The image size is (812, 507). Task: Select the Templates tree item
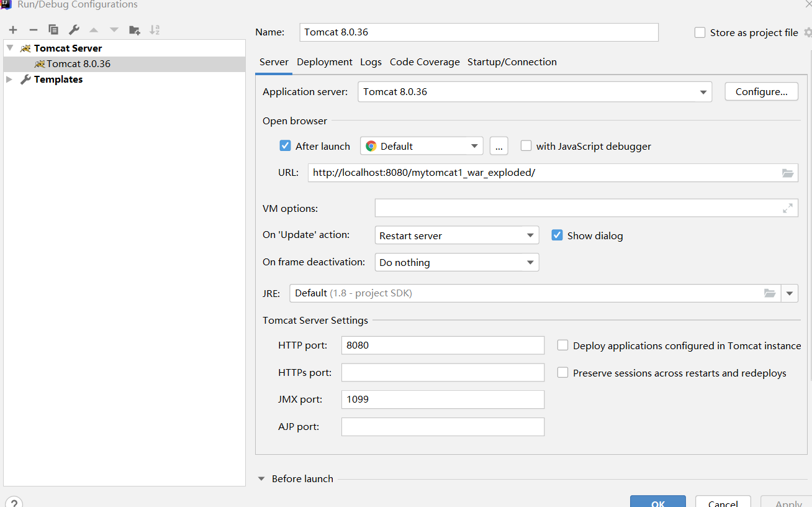click(58, 80)
